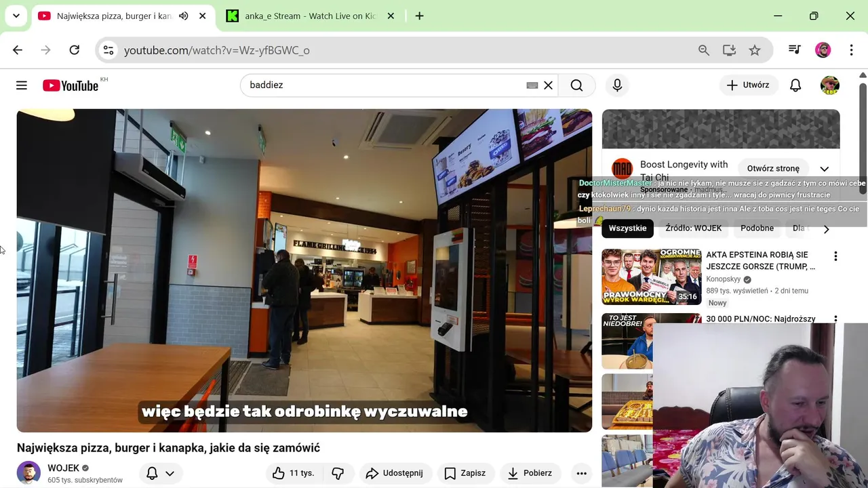Open the WOJEK channel name link
The height and width of the screenshot is (488, 868).
click(x=63, y=468)
